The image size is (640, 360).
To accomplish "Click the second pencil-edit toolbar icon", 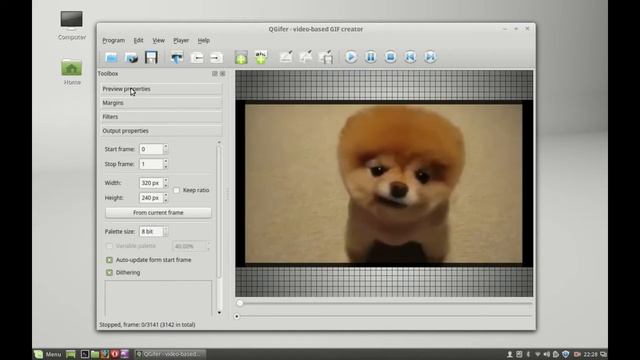I will point(306,57).
